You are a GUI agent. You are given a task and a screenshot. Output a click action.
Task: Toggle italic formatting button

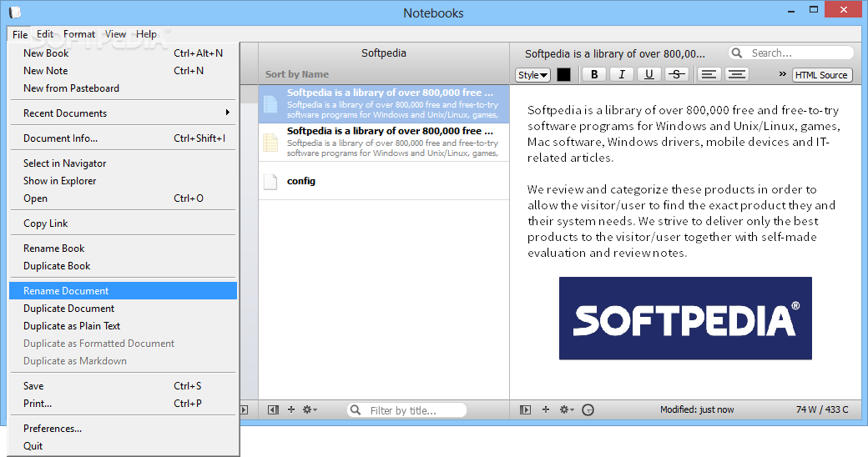coord(622,74)
